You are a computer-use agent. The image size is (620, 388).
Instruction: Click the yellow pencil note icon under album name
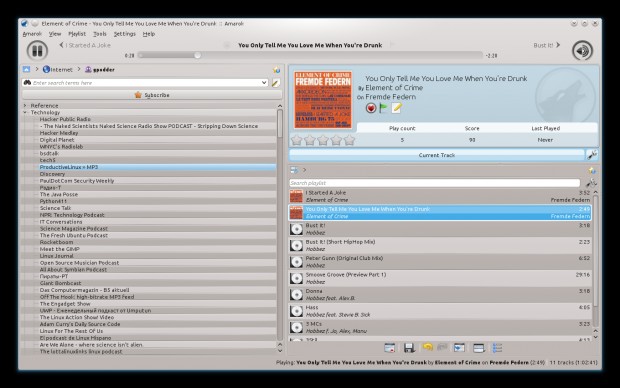click(396, 108)
